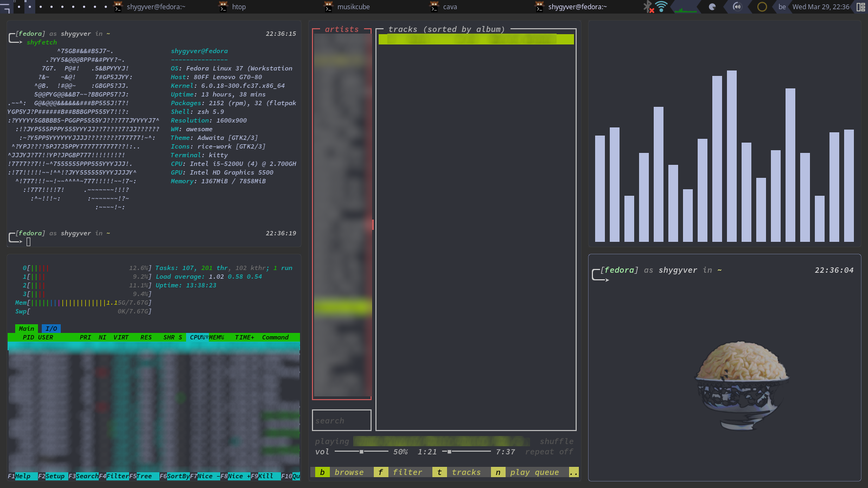Focus last shygyver@fedora terminal in taskbar

(577, 7)
